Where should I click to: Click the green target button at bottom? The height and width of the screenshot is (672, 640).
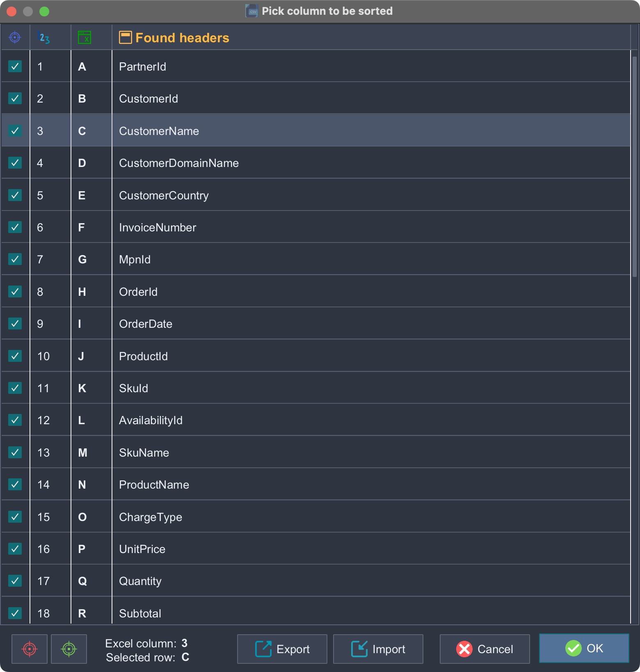click(x=69, y=649)
